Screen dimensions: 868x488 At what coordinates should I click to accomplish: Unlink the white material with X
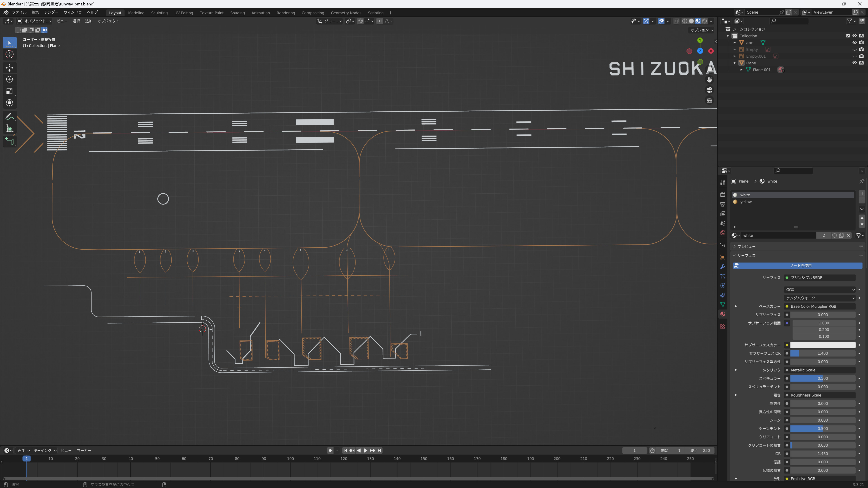click(x=849, y=235)
